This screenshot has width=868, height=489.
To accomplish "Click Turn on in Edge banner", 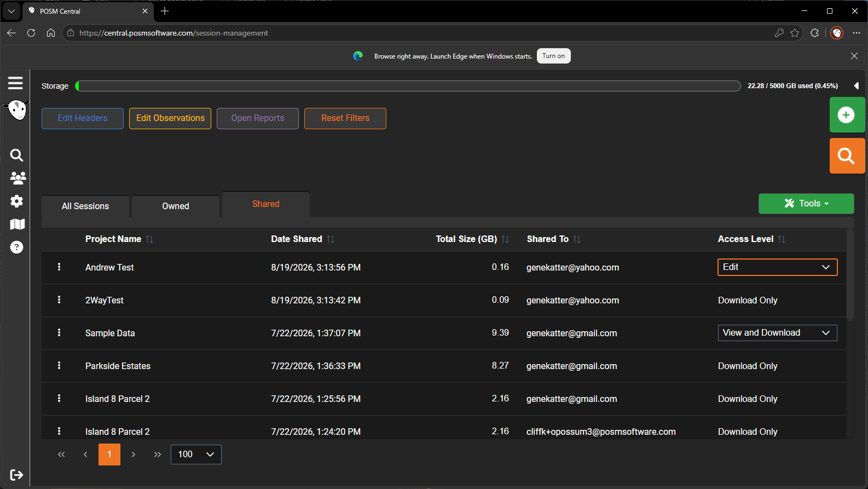I will click(x=554, y=56).
